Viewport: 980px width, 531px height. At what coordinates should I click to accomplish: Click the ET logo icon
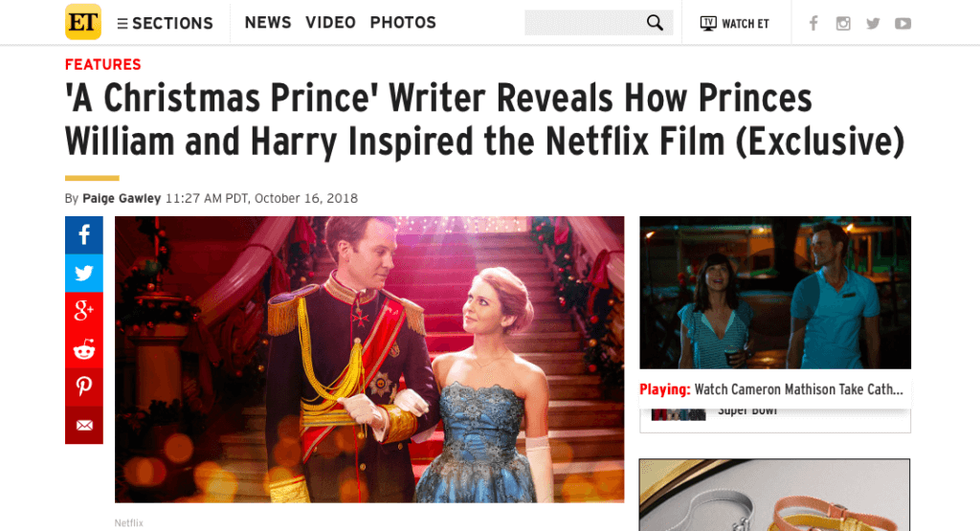pos(83,22)
